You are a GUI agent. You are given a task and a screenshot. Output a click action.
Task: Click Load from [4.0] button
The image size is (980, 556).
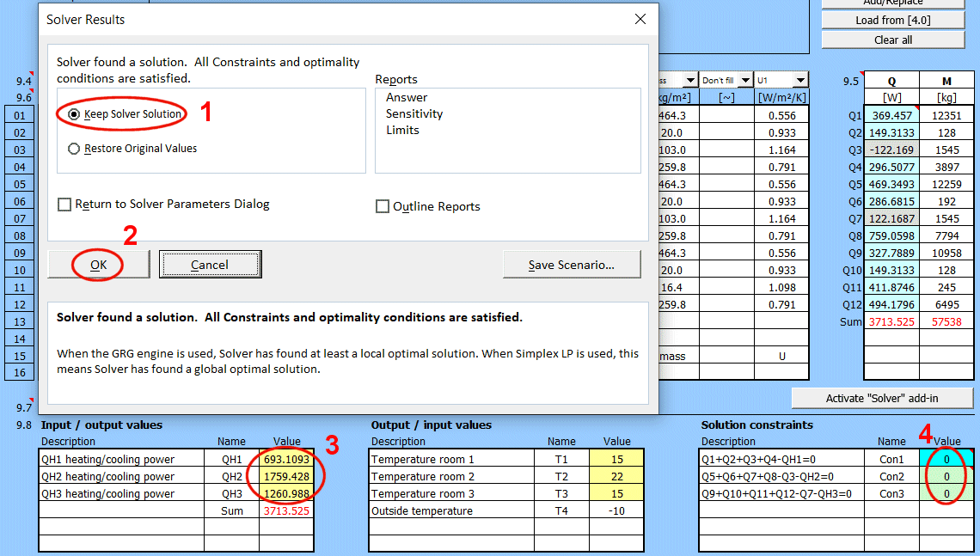point(893,20)
